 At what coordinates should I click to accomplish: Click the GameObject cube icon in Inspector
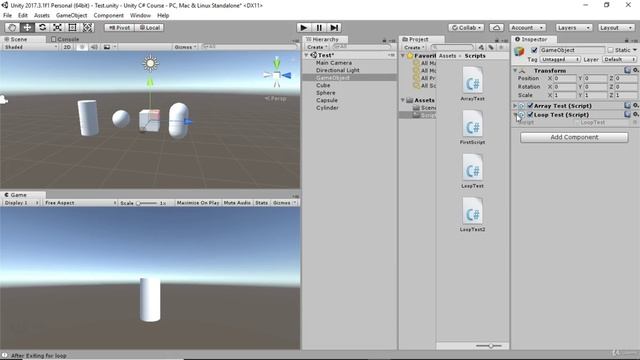519,51
